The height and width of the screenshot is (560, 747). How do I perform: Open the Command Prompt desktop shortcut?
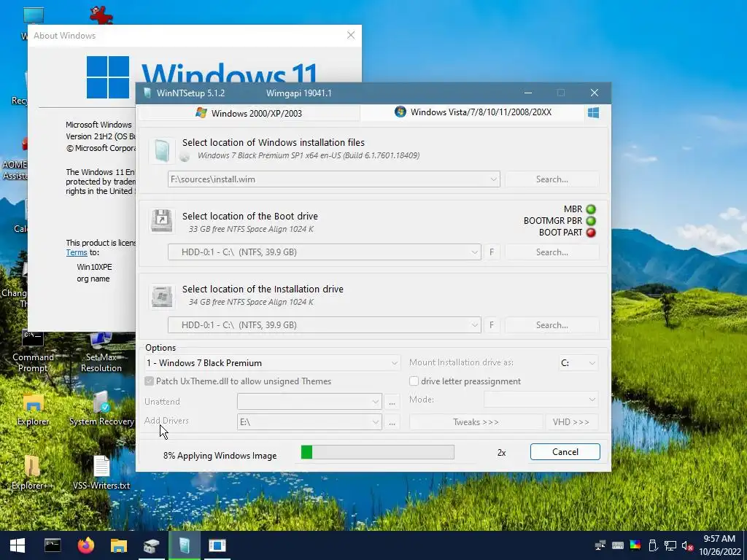[x=33, y=352]
